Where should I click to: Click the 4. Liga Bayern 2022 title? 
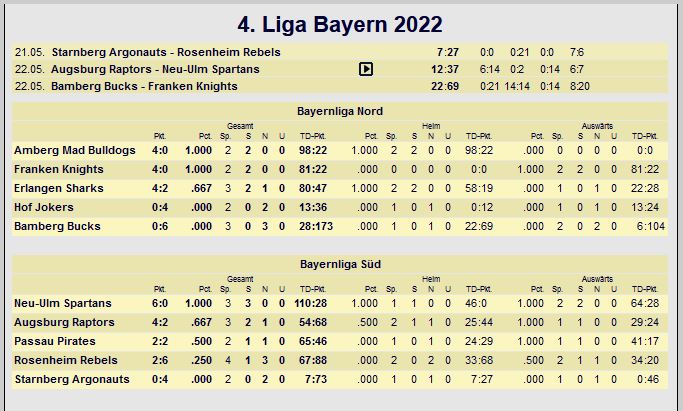(x=340, y=24)
